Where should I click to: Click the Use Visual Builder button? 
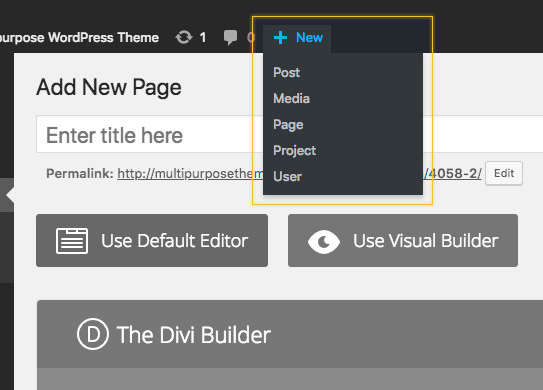tap(403, 240)
